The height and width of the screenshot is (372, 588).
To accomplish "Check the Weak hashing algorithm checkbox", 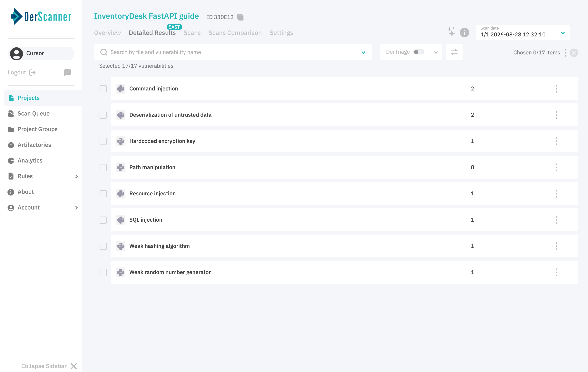I will pyautogui.click(x=103, y=246).
